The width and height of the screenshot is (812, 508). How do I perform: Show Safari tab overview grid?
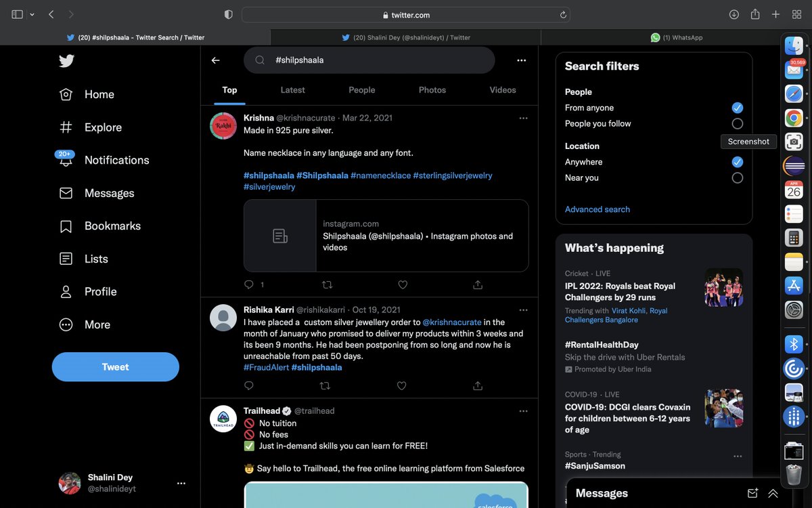tap(796, 14)
